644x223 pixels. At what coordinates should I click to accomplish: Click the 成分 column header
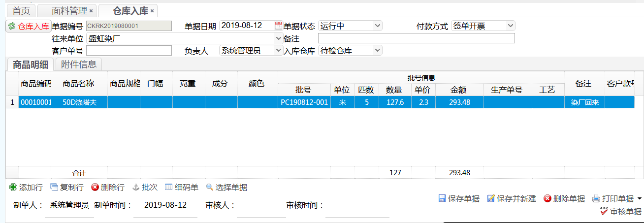click(x=221, y=84)
